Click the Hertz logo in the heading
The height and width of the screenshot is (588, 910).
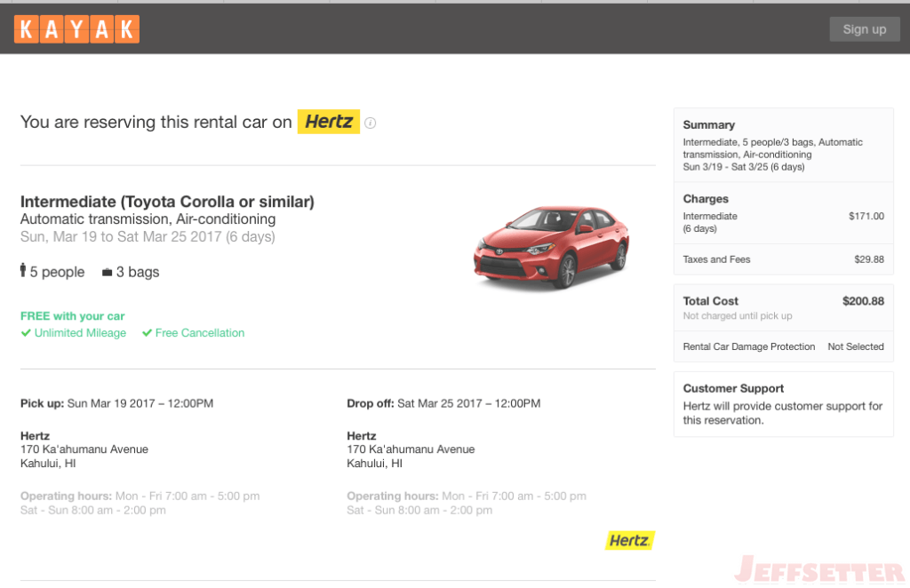click(329, 122)
